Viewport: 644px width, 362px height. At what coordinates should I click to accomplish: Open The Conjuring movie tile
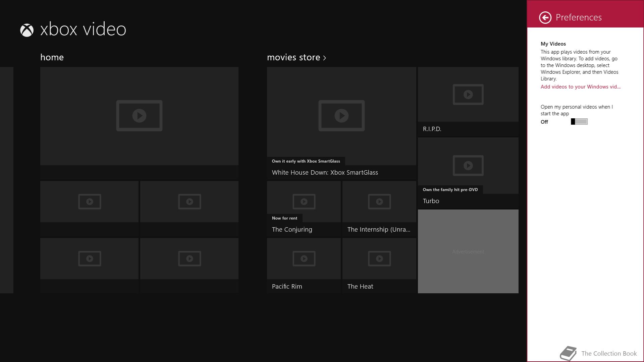(304, 209)
